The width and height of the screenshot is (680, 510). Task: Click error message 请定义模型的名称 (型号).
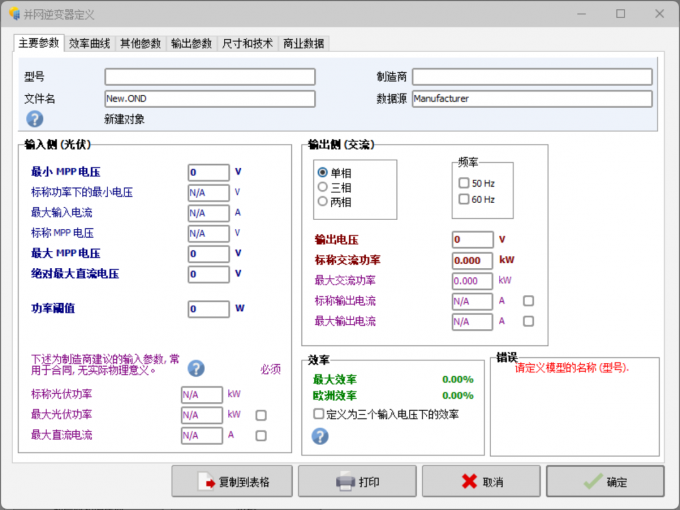(x=572, y=368)
